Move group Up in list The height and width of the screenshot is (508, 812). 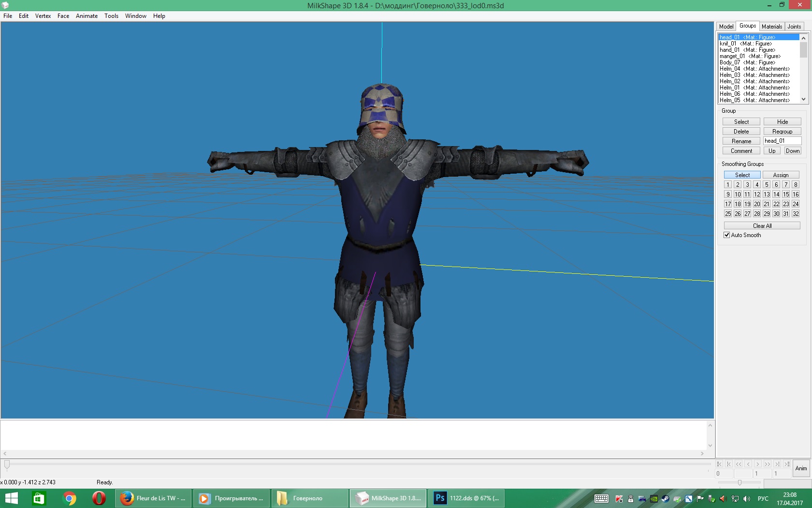pyautogui.click(x=772, y=151)
